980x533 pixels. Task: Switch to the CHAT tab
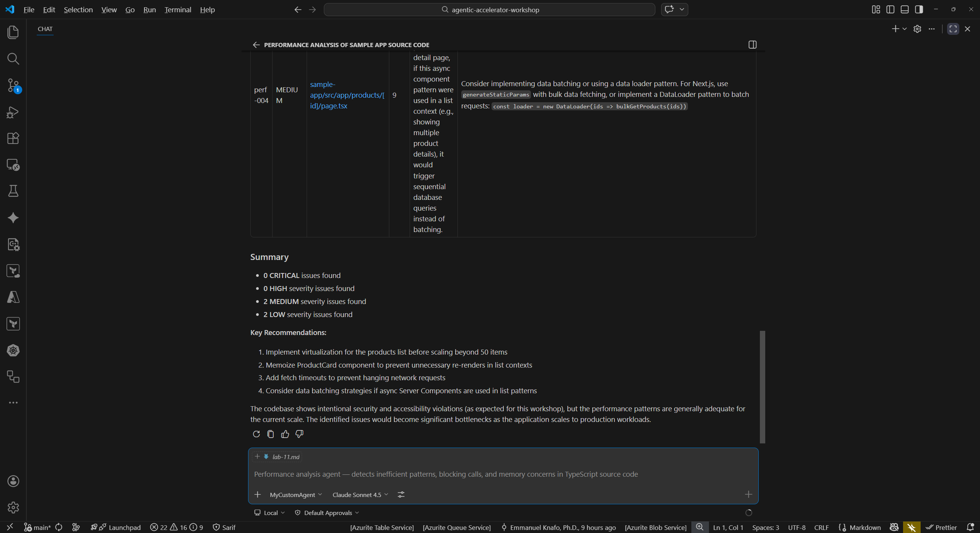[x=45, y=29]
